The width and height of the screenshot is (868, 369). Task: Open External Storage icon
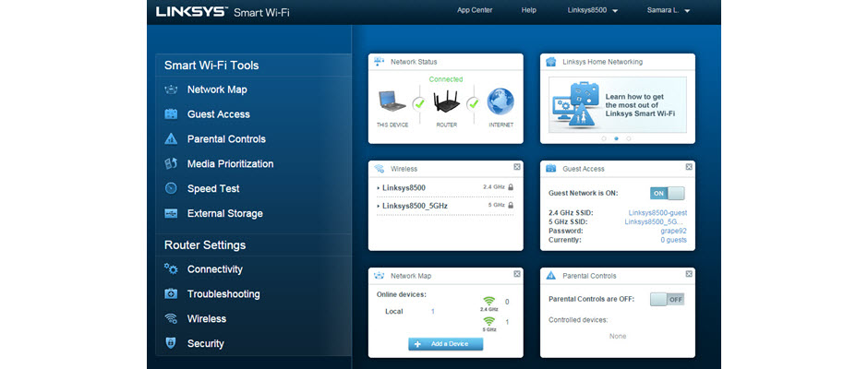pos(171,214)
